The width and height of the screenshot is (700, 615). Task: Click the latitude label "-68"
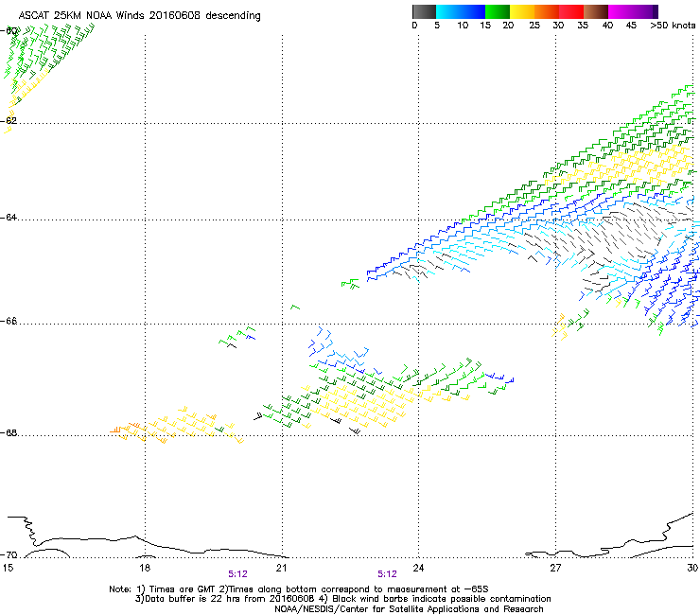(9, 432)
